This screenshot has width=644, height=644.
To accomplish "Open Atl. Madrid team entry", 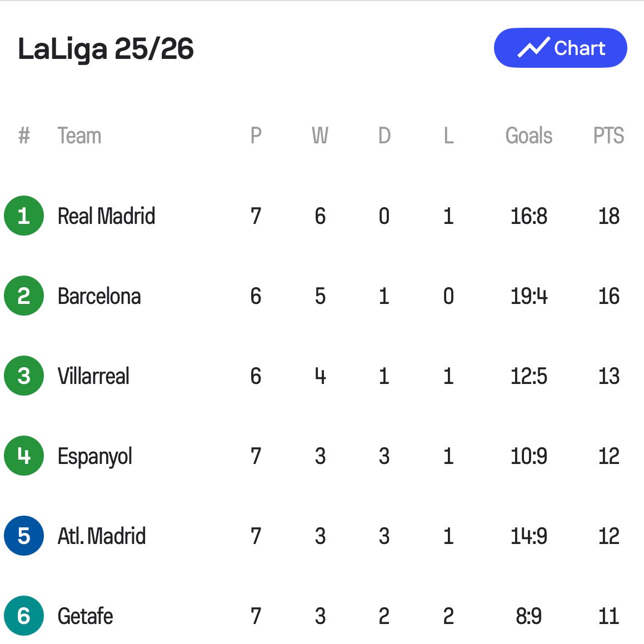I will (x=102, y=536).
